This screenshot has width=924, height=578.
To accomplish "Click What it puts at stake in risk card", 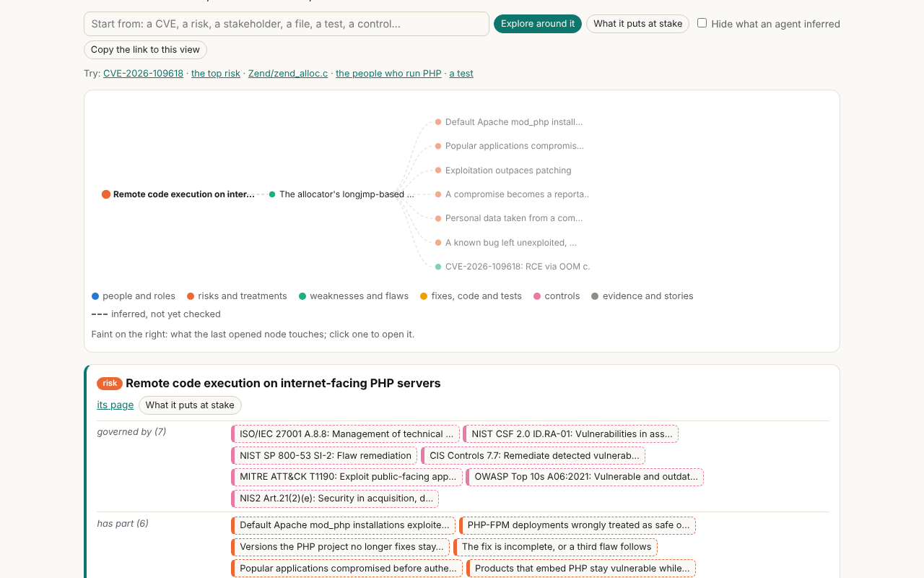I will pyautogui.click(x=190, y=405).
